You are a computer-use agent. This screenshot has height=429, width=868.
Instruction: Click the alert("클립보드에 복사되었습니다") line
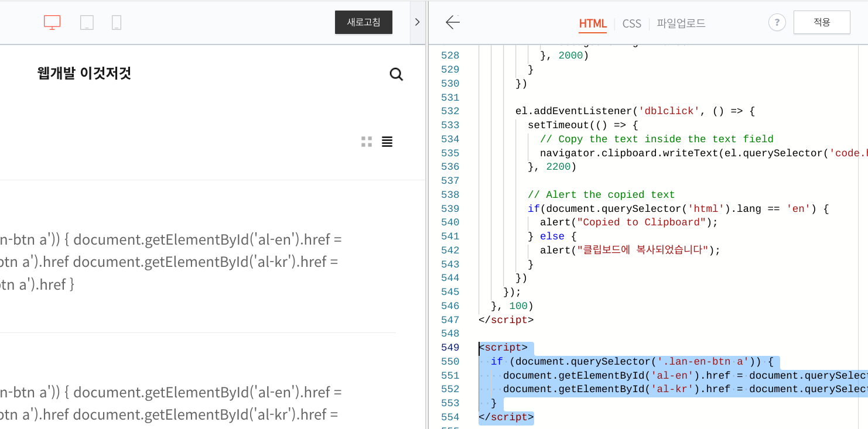(630, 250)
